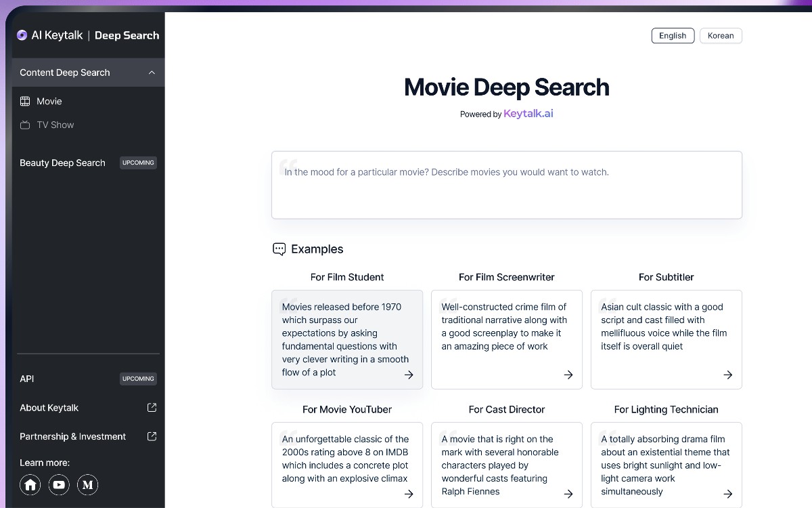
Task: Submit the For Subtitler example with its arrow
Action: pos(728,375)
